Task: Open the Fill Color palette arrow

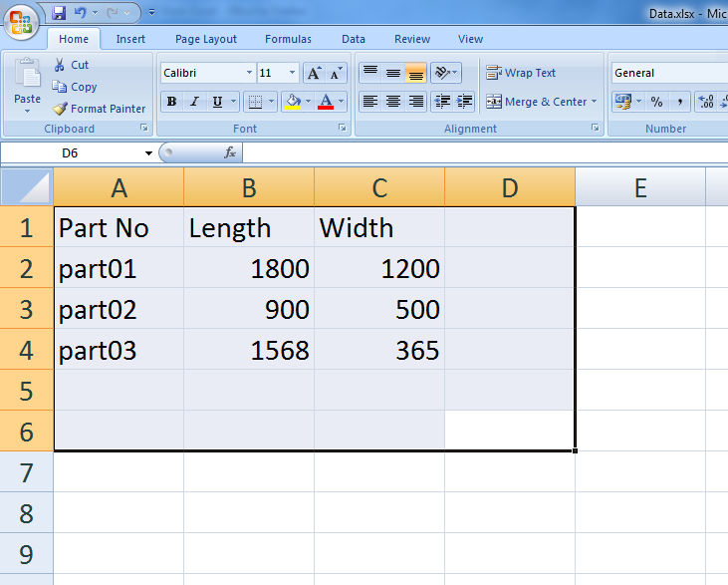Action: click(309, 102)
